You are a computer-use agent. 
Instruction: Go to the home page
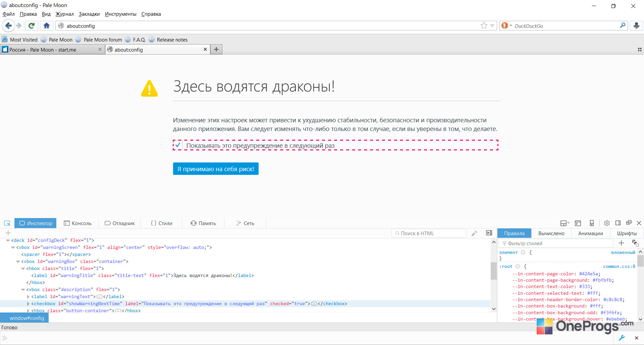coord(47,26)
